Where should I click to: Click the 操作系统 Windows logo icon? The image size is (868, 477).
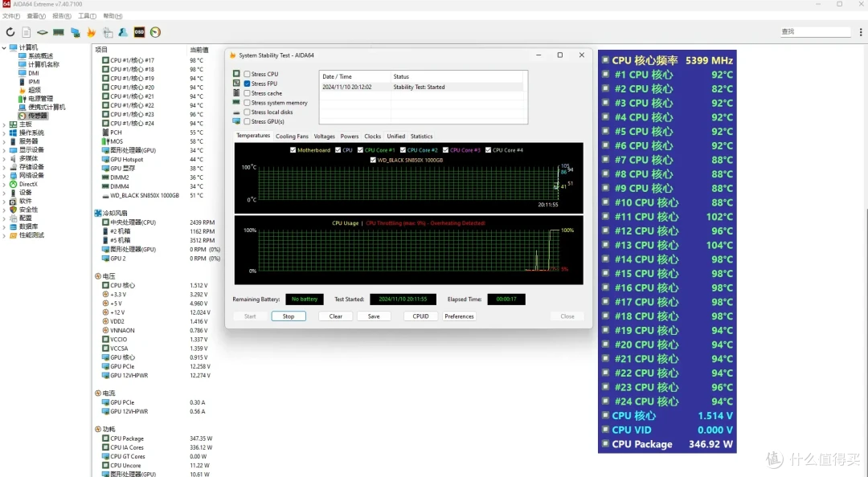(14, 132)
